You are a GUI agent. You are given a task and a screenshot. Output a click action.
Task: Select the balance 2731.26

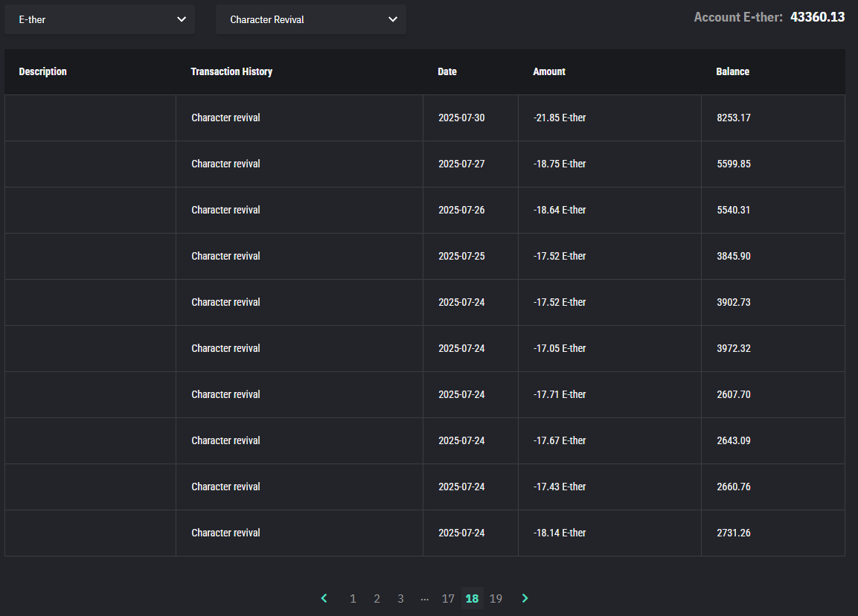pyautogui.click(x=734, y=533)
